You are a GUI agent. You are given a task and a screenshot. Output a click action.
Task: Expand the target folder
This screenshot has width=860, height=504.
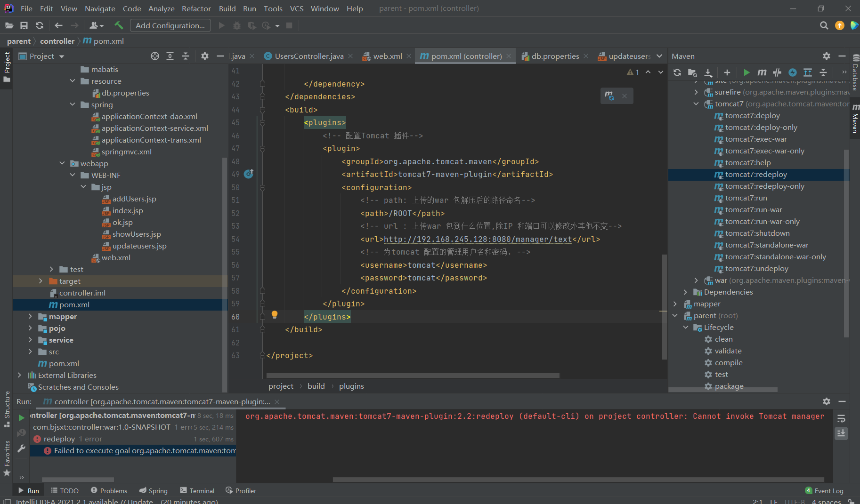41,281
